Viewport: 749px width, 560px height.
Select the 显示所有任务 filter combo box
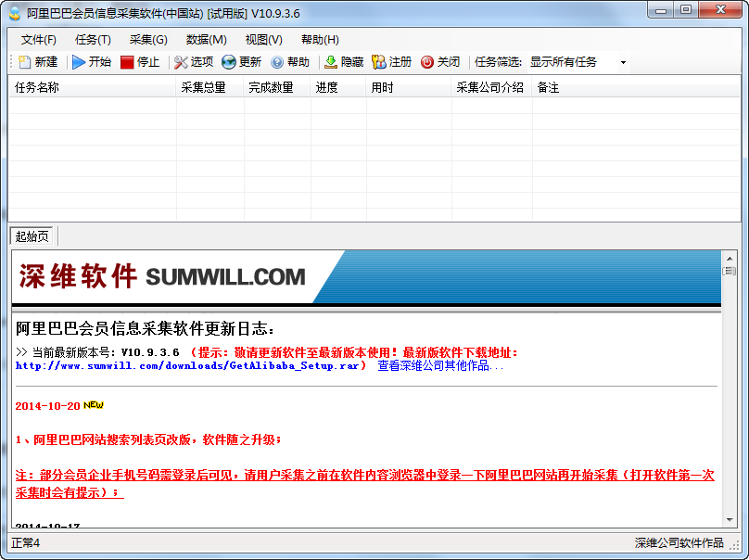click(x=578, y=62)
